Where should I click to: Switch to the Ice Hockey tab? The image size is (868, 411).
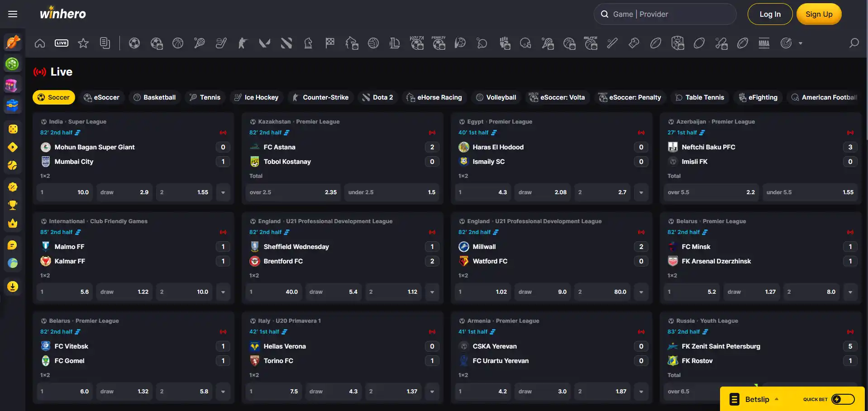(257, 97)
